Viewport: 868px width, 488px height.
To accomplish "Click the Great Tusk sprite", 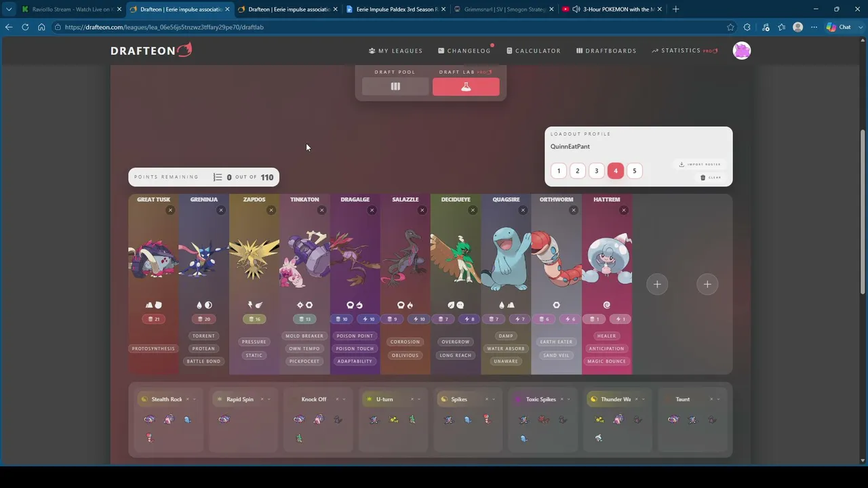I will (x=154, y=258).
